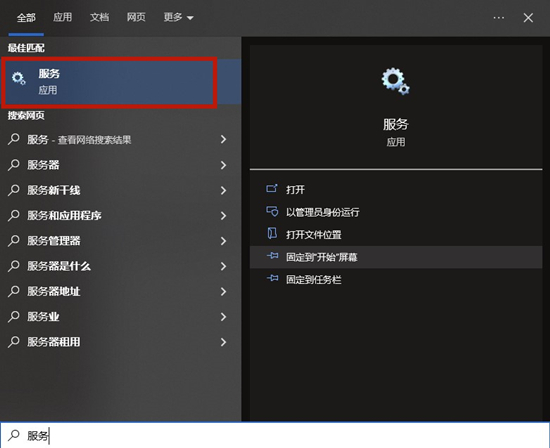Expand the 服务新干线 suggestion arrow
Screen dimensions: 550x448
pos(223,190)
